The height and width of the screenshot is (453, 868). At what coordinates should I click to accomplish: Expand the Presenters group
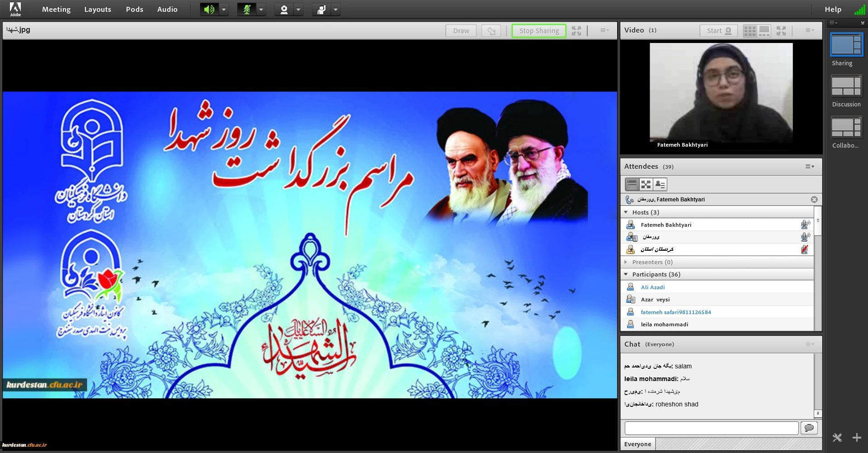click(626, 262)
